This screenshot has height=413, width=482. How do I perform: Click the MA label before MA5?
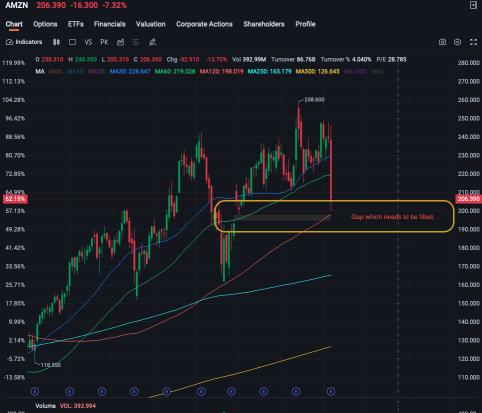pyautogui.click(x=40, y=71)
